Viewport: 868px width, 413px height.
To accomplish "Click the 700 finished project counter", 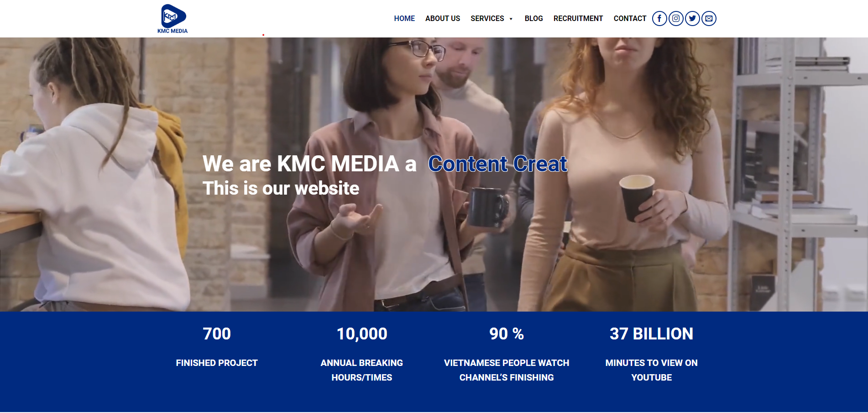I will (217, 334).
